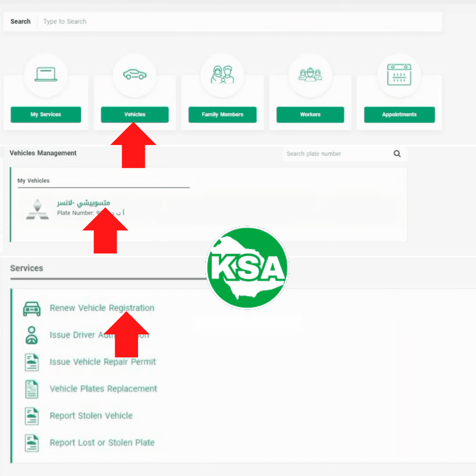
Task: Open Issue Vehicle Repair Permit service
Action: pyautogui.click(x=103, y=362)
